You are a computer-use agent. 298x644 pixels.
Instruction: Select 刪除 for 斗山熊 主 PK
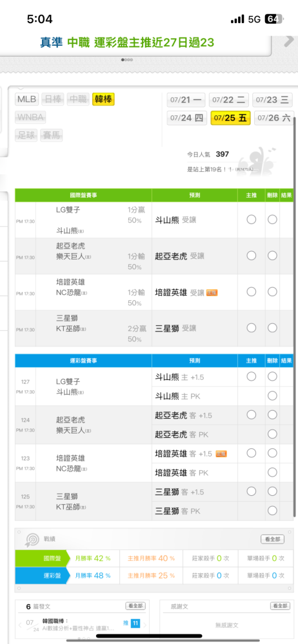click(272, 396)
